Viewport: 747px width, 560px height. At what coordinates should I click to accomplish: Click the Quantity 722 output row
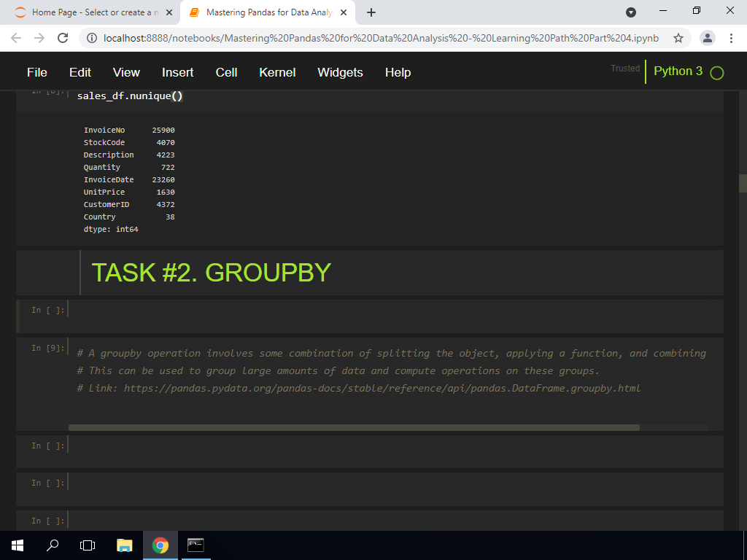tap(129, 167)
